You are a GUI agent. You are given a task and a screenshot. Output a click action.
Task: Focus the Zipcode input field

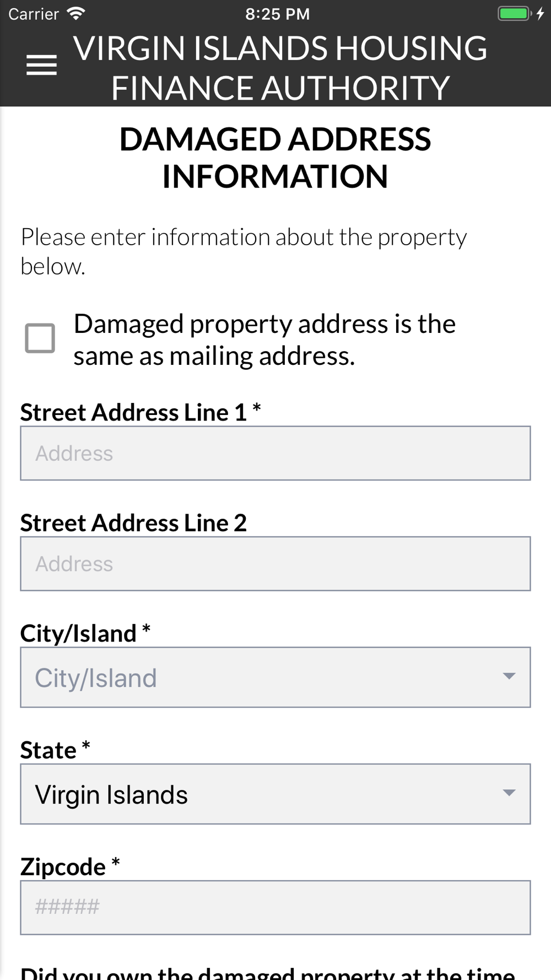(275, 907)
